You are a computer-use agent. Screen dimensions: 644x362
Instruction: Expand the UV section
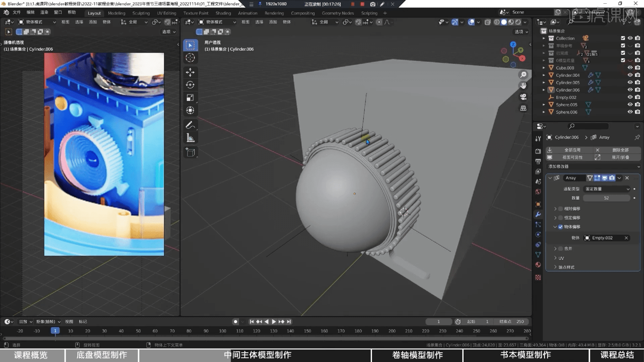[555, 258]
